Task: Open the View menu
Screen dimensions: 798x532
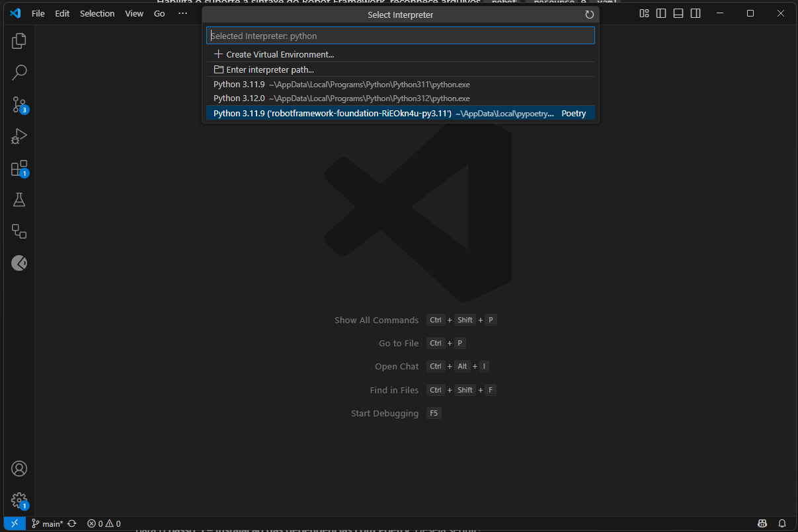Action: click(134, 13)
